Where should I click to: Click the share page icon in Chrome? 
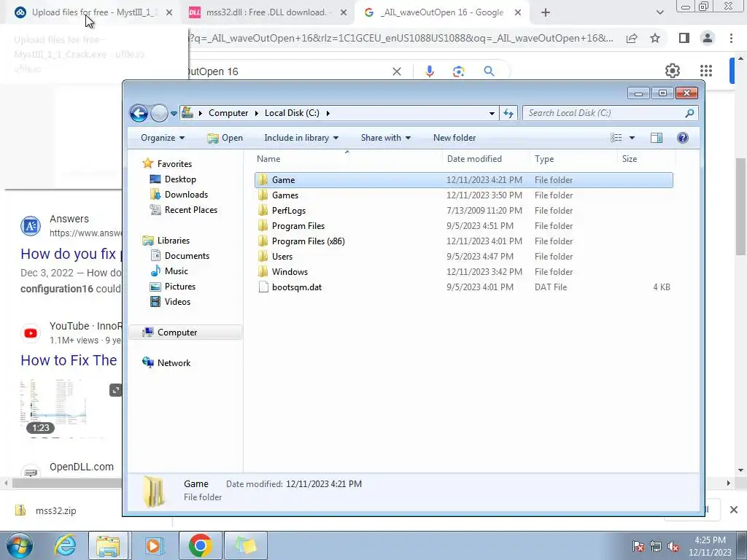[x=632, y=38]
